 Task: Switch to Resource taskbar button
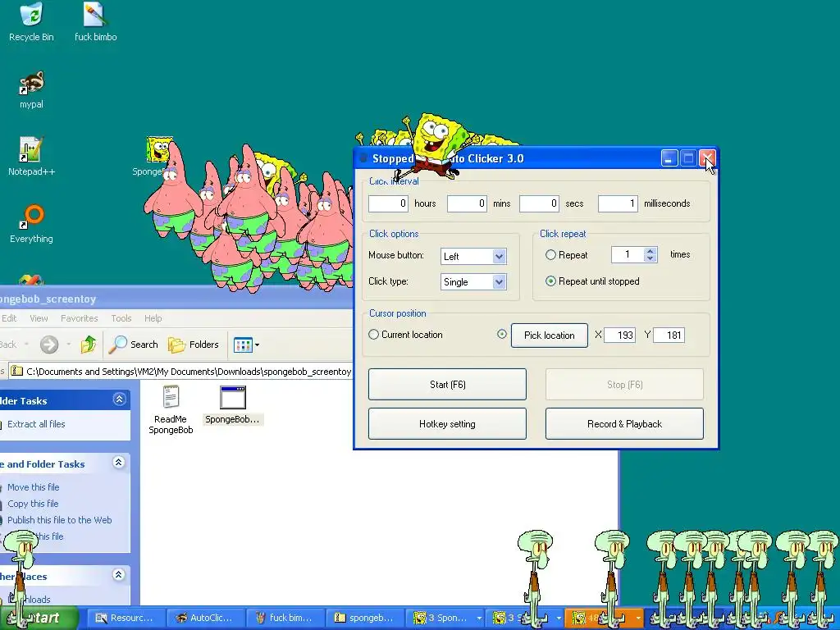pyautogui.click(x=125, y=618)
